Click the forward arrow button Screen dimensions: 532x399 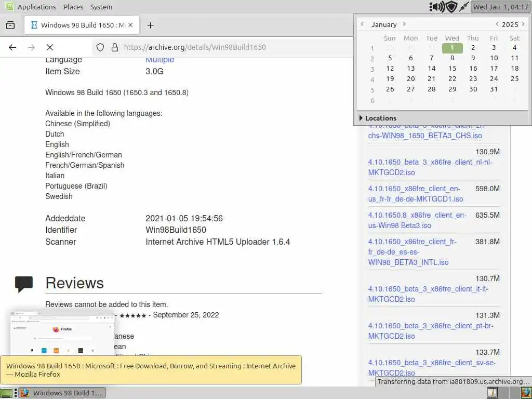tap(31, 47)
